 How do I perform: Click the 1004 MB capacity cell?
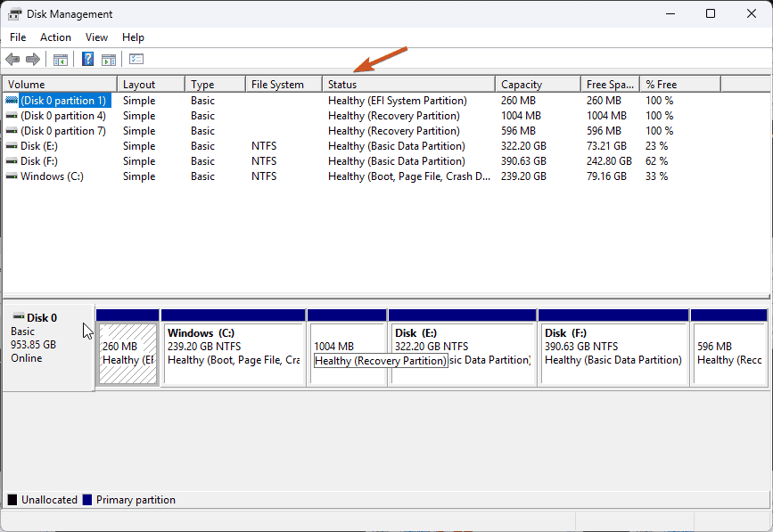[x=521, y=116]
